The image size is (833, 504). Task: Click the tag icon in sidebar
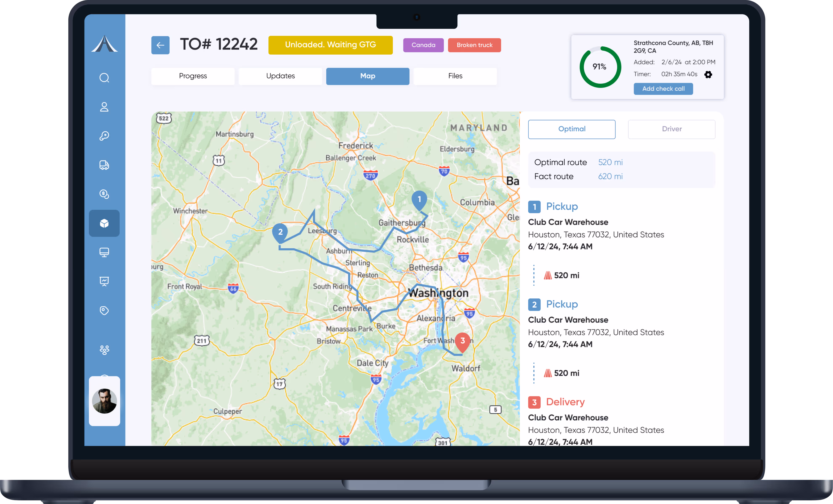(104, 310)
